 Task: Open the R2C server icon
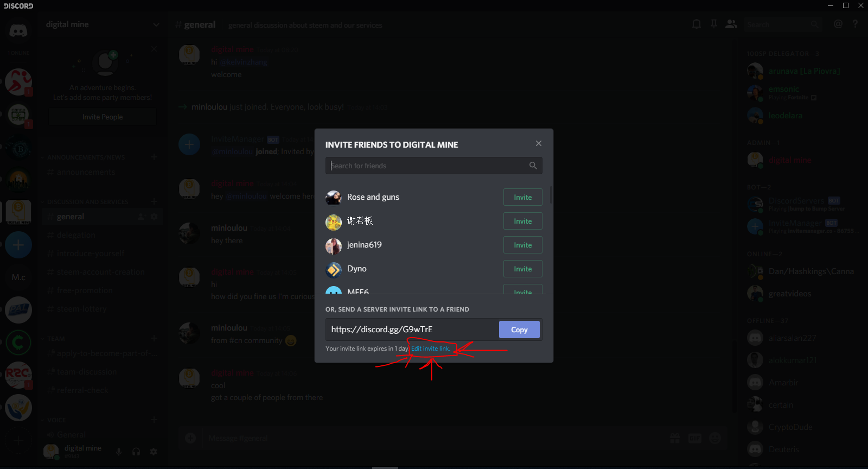[x=18, y=375]
